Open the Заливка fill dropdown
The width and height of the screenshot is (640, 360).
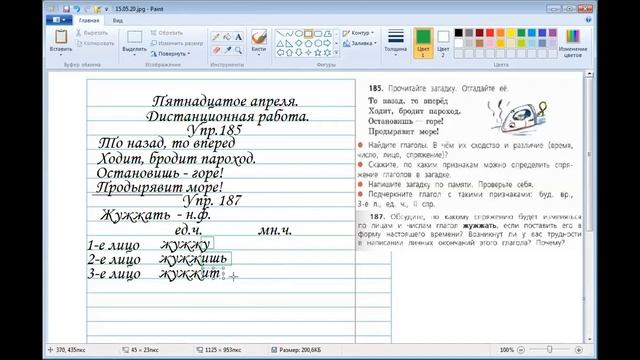[360, 43]
